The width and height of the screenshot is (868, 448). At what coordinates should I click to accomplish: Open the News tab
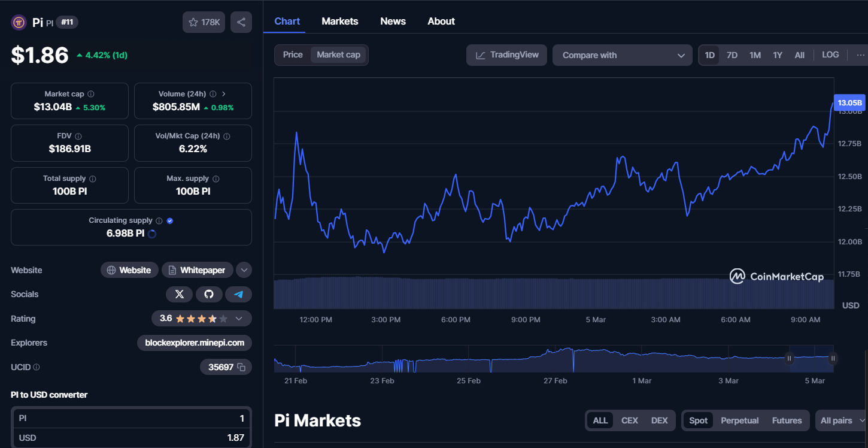[x=393, y=21]
